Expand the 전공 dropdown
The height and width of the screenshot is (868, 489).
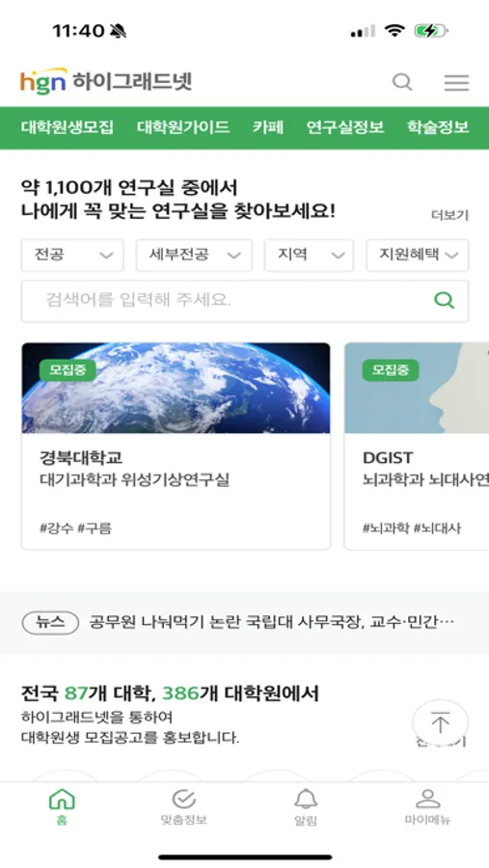tap(72, 256)
